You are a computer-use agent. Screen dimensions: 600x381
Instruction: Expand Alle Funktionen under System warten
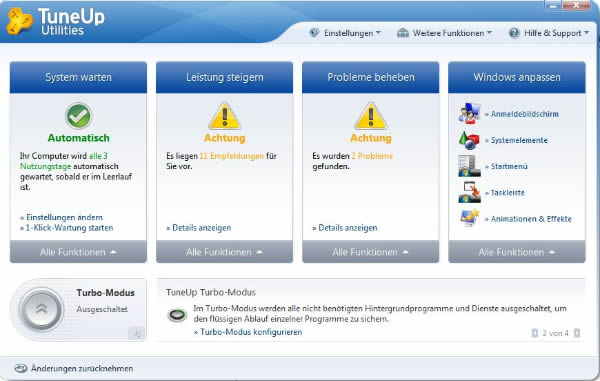click(78, 252)
